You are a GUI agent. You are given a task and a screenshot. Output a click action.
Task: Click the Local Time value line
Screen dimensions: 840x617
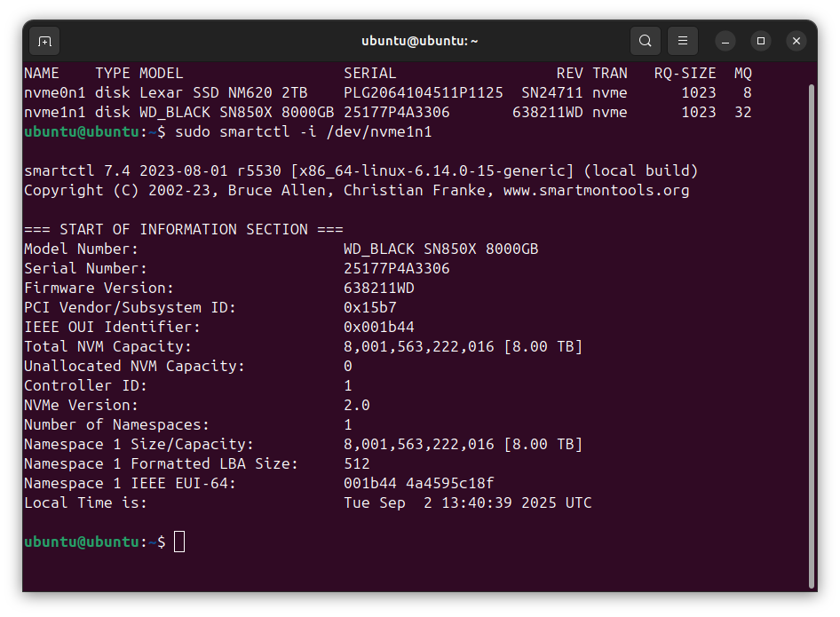467,502
